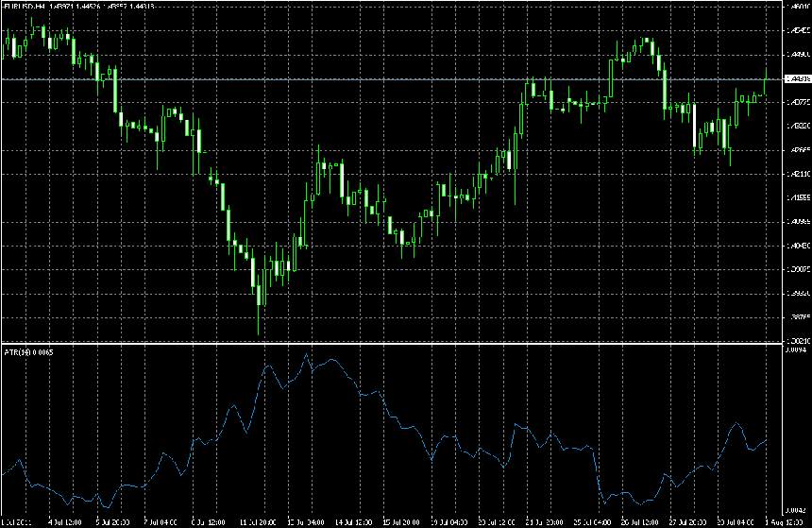
Task: Click the 1.46010 label on the price scale
Action: tap(799, 7)
